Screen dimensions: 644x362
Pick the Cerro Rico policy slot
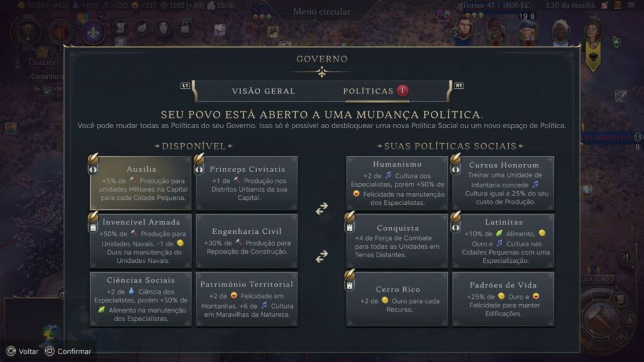click(397, 299)
